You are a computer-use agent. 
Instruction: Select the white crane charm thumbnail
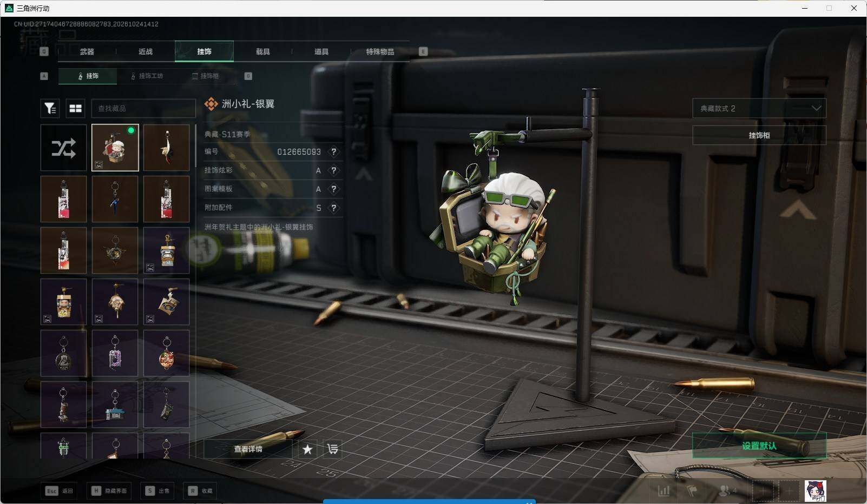[x=166, y=148]
